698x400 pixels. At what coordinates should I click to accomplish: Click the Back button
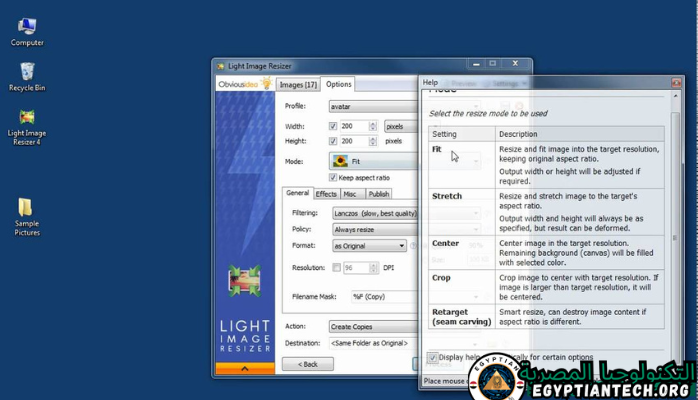tap(308, 364)
